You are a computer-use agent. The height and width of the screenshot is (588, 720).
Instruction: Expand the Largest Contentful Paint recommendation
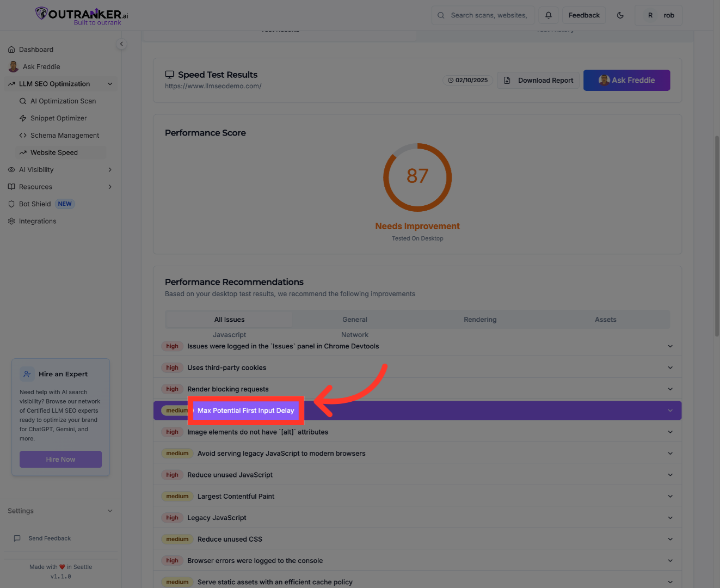click(x=670, y=496)
